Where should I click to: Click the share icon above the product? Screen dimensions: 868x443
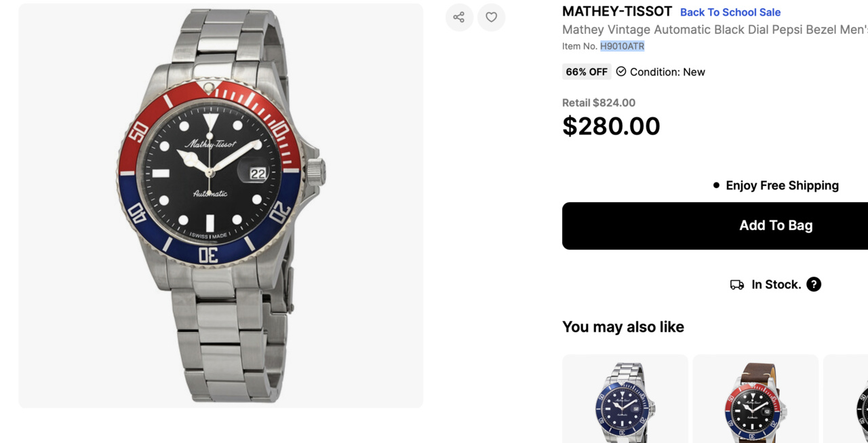[459, 18]
